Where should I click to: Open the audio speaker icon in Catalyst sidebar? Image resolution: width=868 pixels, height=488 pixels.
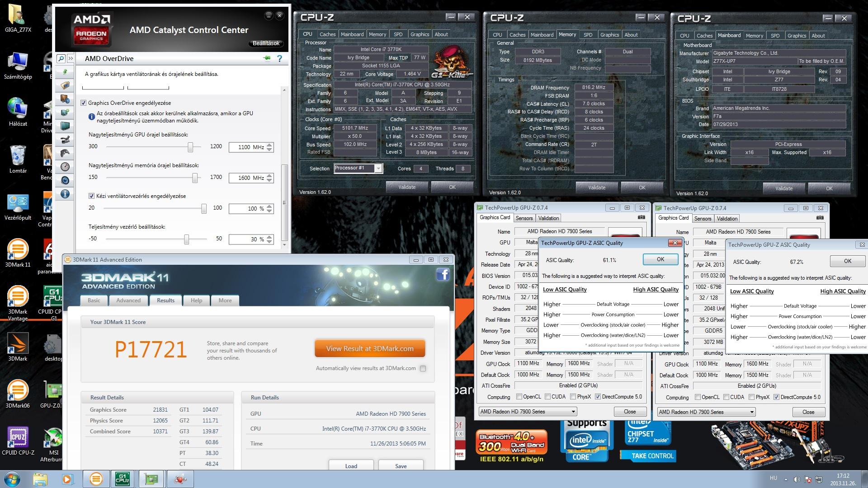pyautogui.click(x=65, y=180)
